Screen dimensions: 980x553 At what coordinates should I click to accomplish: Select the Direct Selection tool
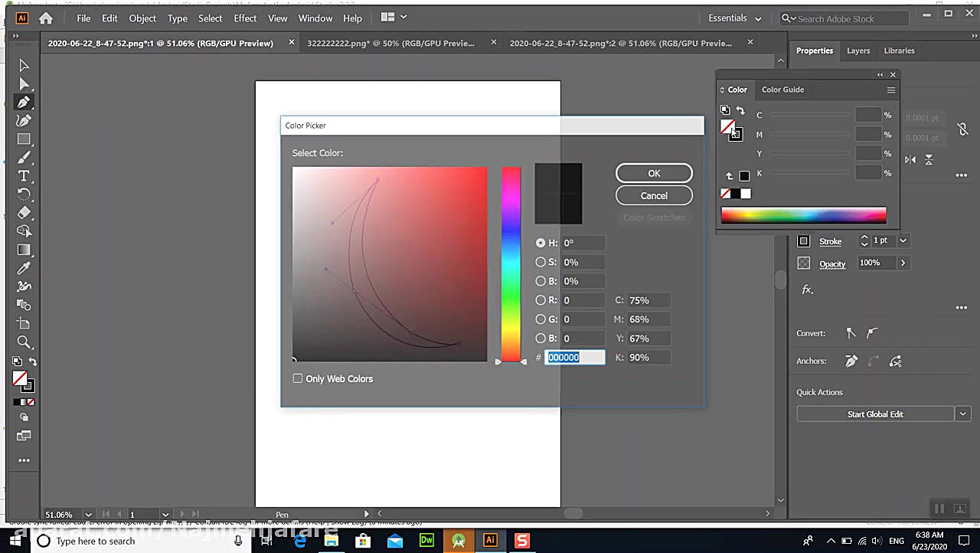click(24, 83)
